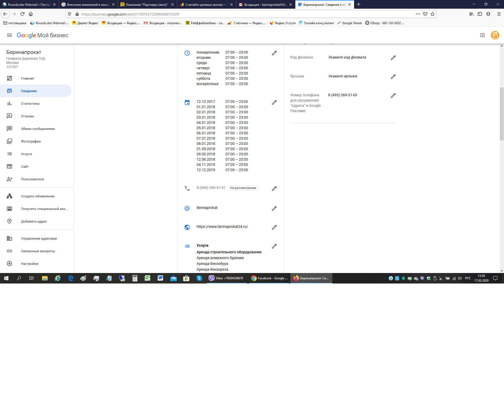This screenshot has width=504, height=420.
Task: Open Фотографии in the sidebar
Action: tap(36, 141)
